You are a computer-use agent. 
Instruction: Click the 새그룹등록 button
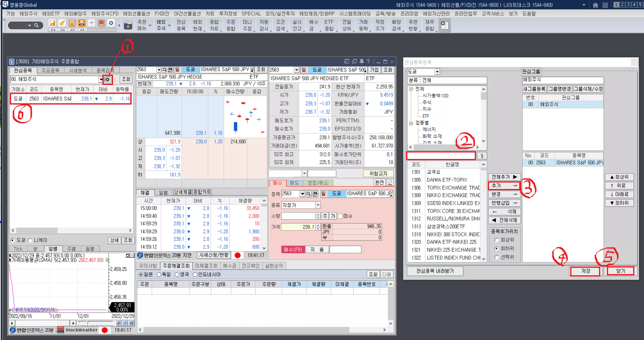(534, 89)
